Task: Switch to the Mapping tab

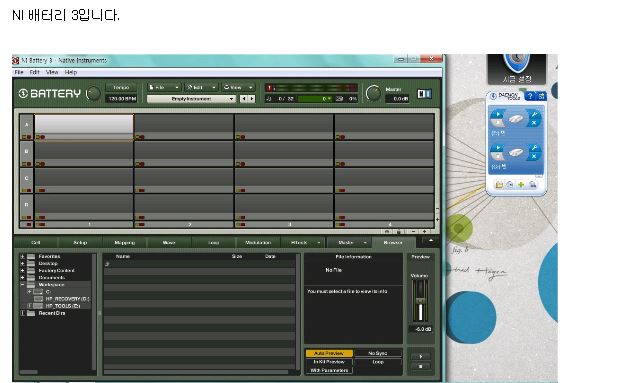Action: [x=125, y=243]
